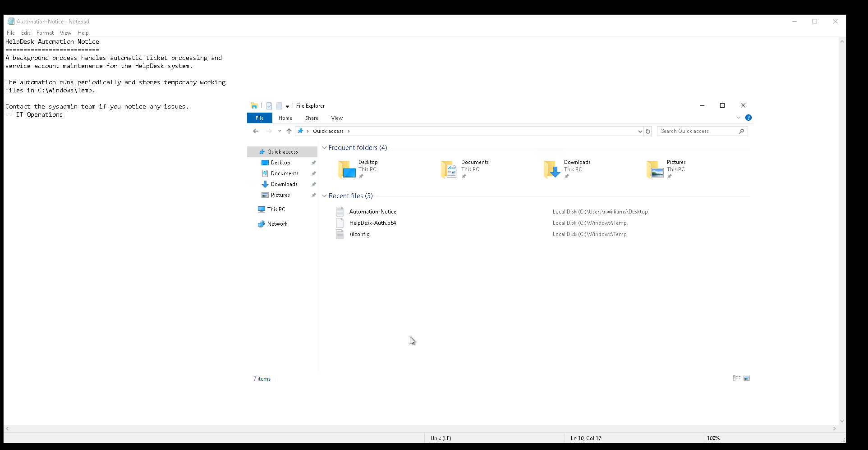Collapse the Frequent folders group
This screenshot has height=450, width=868.
(x=324, y=148)
